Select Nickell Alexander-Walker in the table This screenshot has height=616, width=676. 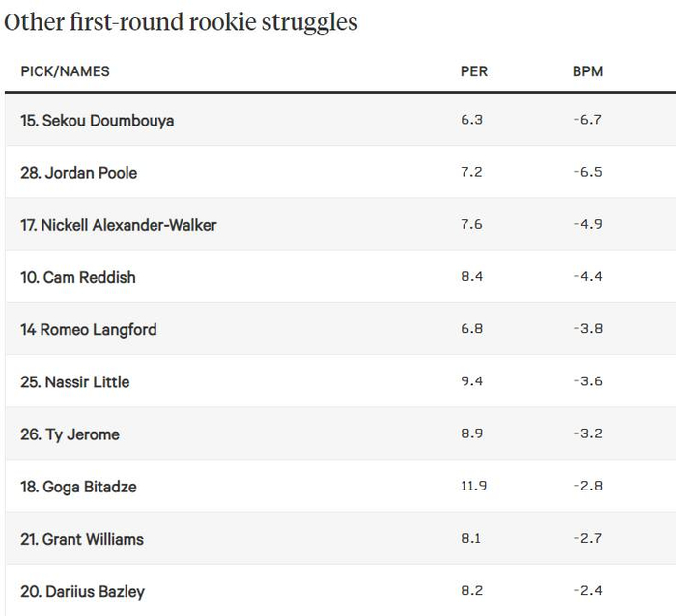[118, 225]
